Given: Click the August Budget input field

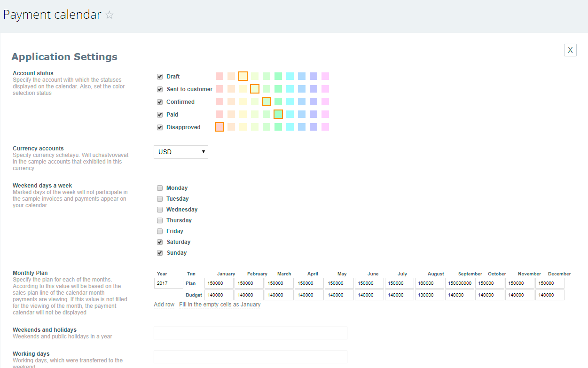Looking at the screenshot, I should pyautogui.click(x=429, y=295).
